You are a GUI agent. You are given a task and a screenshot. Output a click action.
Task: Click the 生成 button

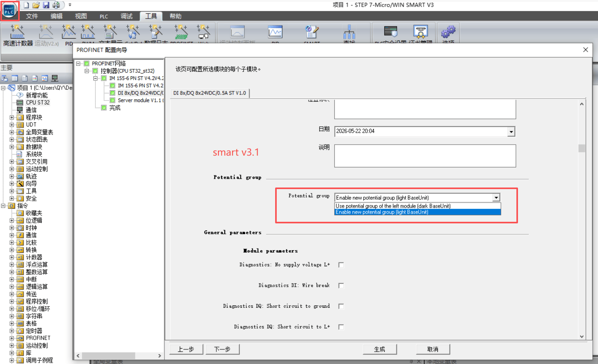coord(380,349)
